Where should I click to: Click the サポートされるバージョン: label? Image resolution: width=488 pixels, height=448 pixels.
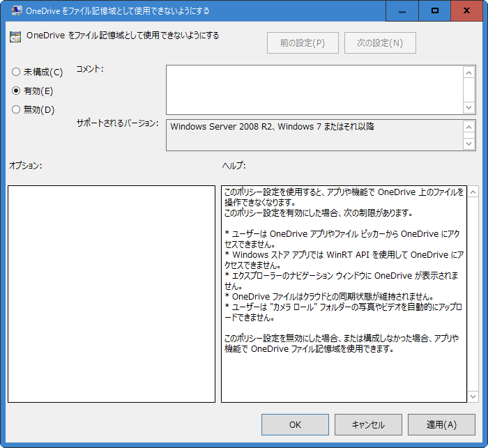coord(118,123)
